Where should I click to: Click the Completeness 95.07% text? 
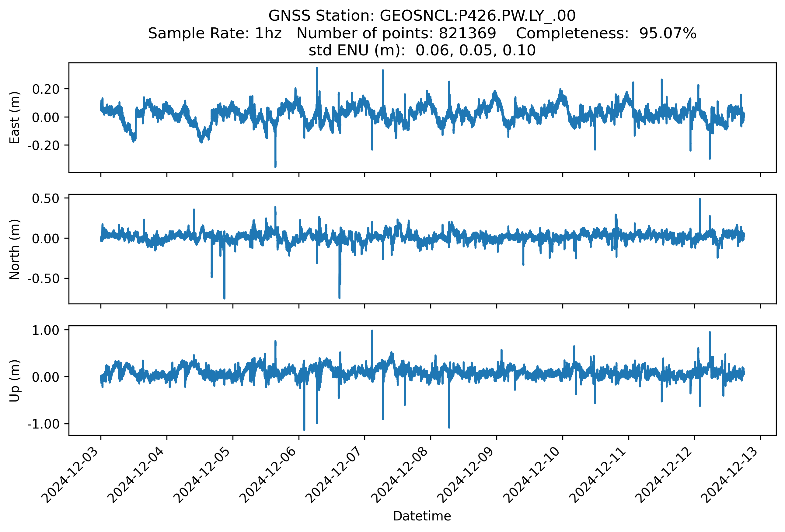tap(606, 33)
